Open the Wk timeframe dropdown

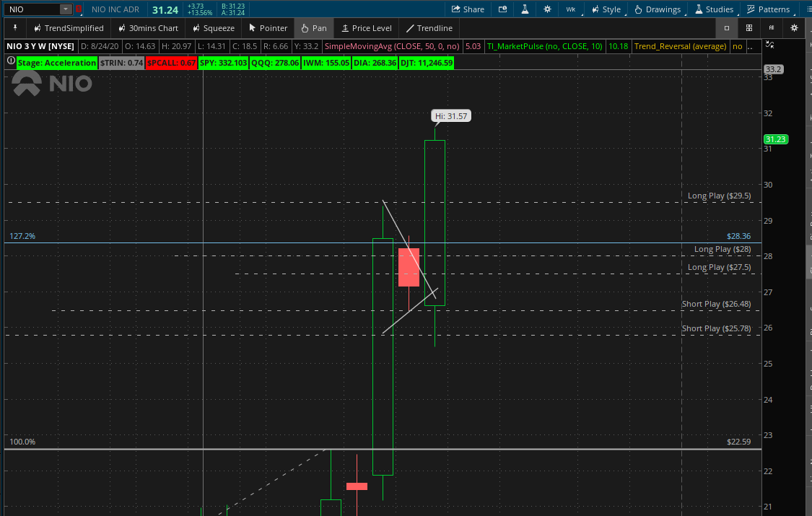pyautogui.click(x=571, y=9)
